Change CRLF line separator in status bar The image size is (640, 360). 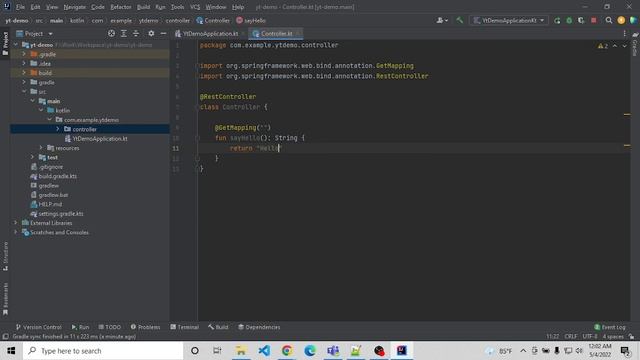571,336
